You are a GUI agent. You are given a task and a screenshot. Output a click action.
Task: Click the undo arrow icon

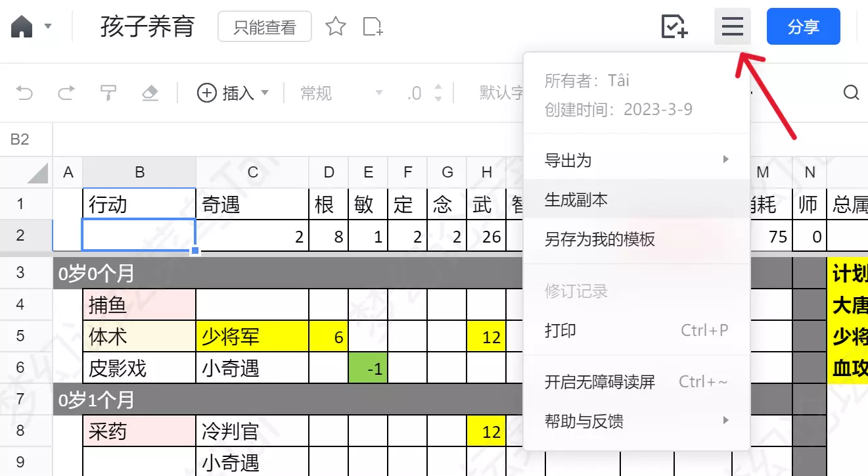(24, 93)
